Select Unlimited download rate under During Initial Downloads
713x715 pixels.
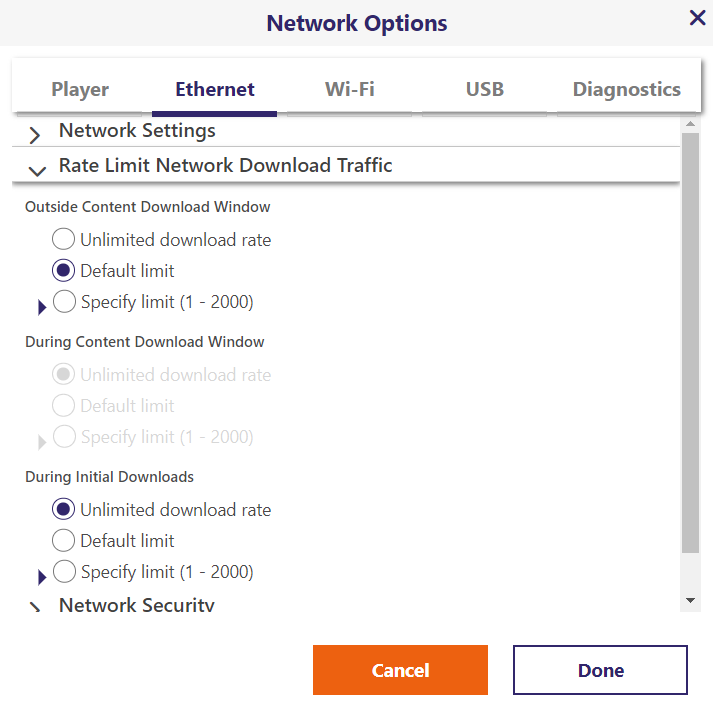pos(63,510)
